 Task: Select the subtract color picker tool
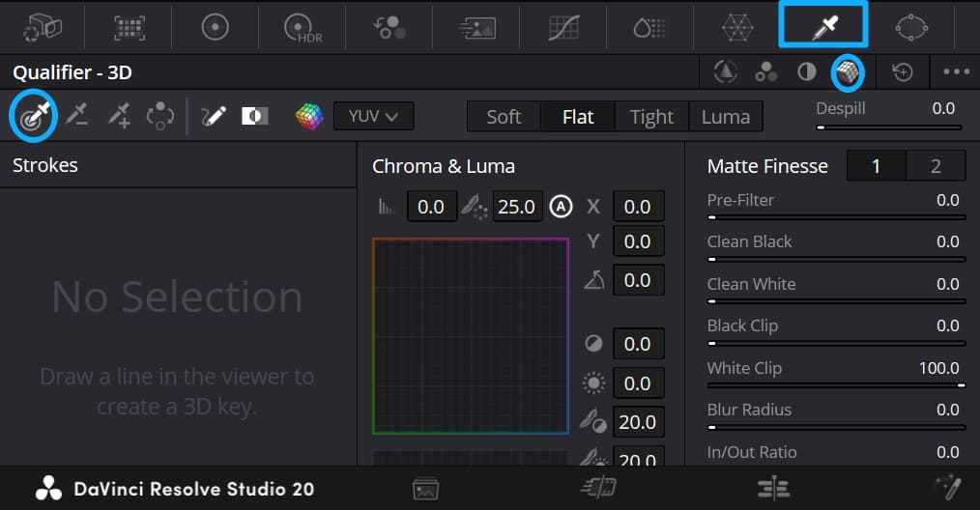point(77,116)
